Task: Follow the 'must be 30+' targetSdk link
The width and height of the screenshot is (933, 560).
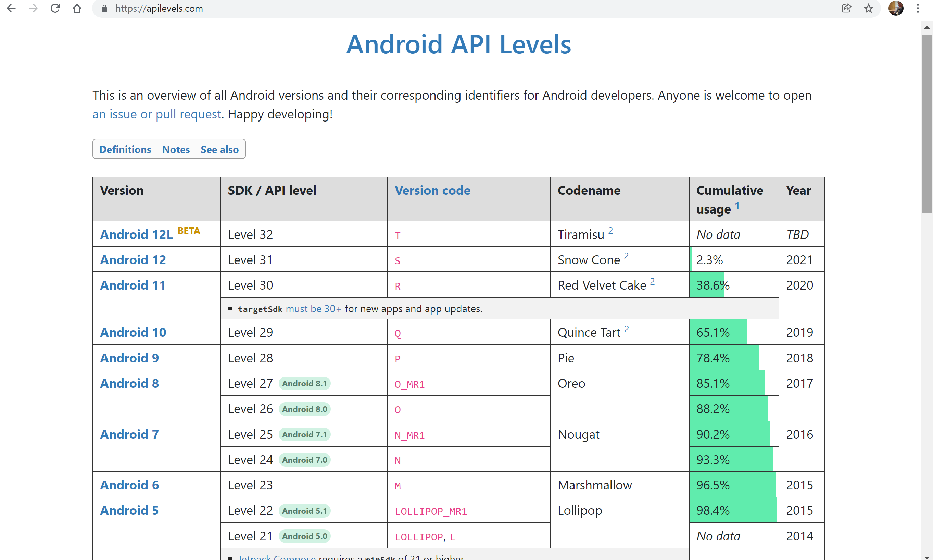Action: pos(314,309)
